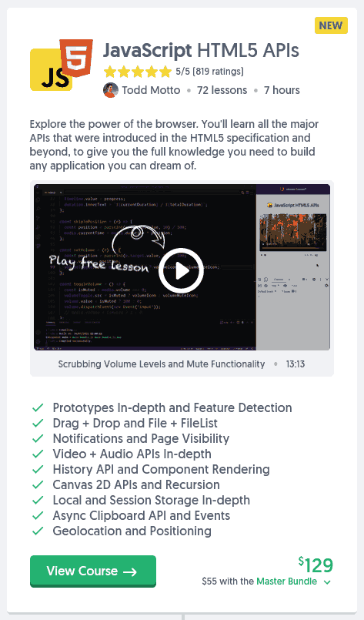Open the JavaScript HTML5 APIs course title
This screenshot has height=620, width=364.
click(x=201, y=51)
